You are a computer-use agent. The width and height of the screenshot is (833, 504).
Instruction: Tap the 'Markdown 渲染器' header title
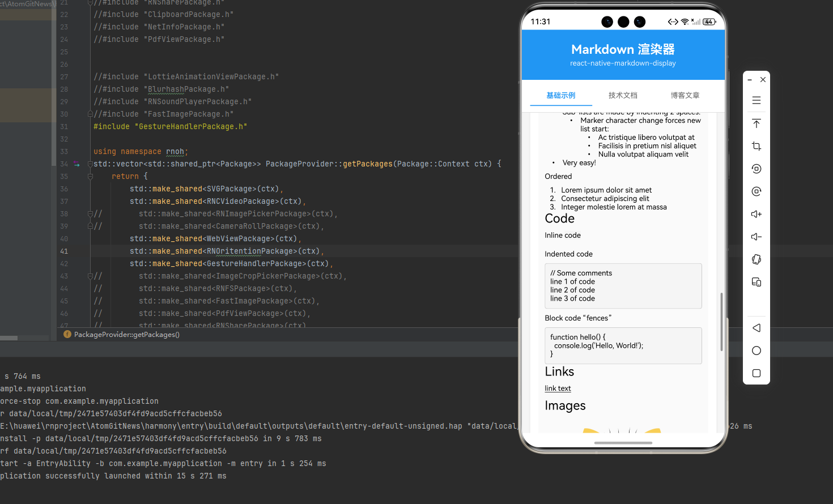(x=623, y=49)
